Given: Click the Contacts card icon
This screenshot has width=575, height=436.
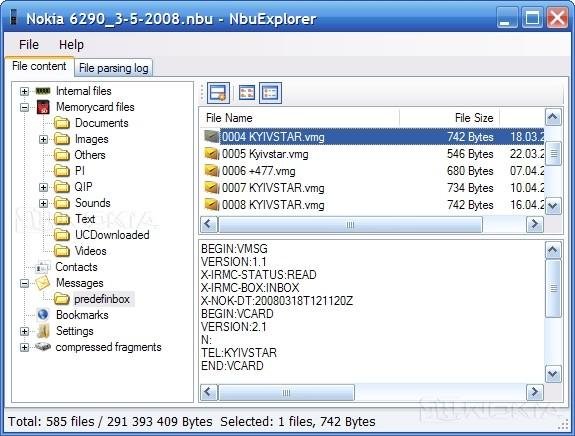Looking at the screenshot, I should [x=43, y=267].
